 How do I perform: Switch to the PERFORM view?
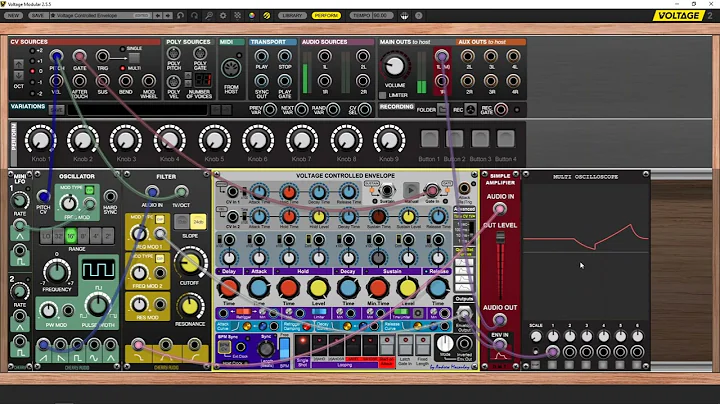point(326,15)
